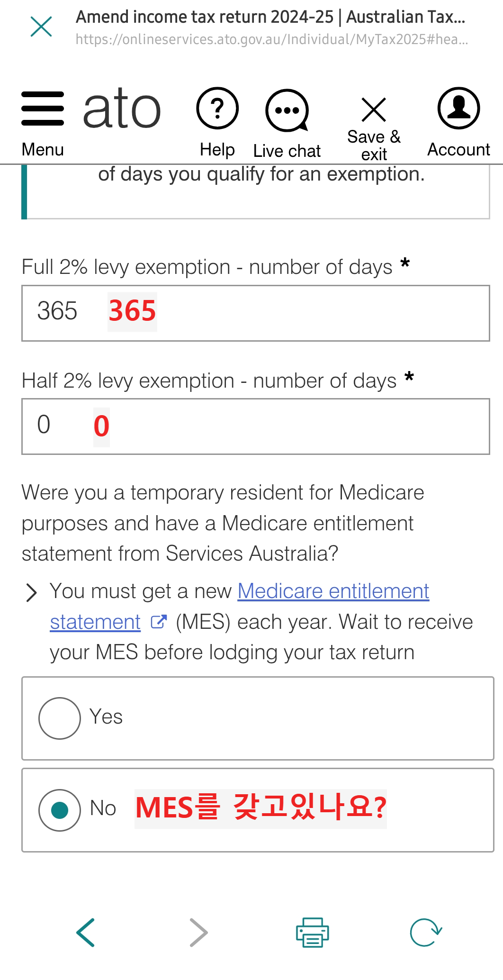Click the Full 2% levy exemption days field
Screen dimensions: 503x980
click(x=256, y=313)
